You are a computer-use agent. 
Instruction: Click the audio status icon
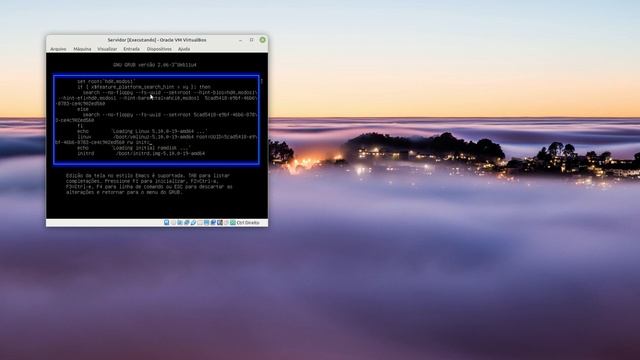[180, 222]
